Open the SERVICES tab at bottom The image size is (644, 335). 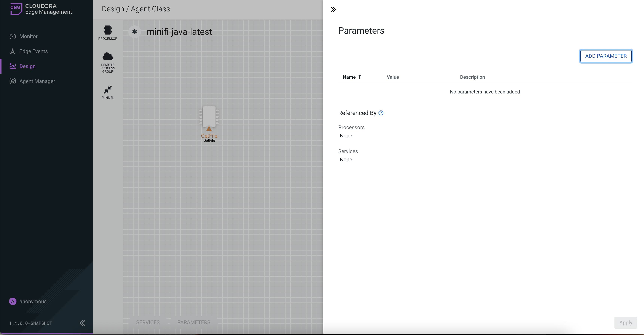point(148,322)
